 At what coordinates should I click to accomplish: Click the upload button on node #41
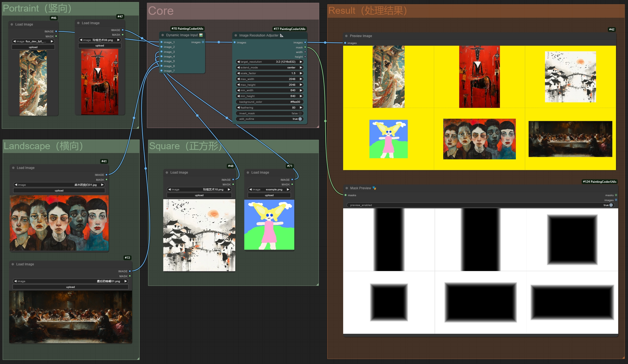59,190
